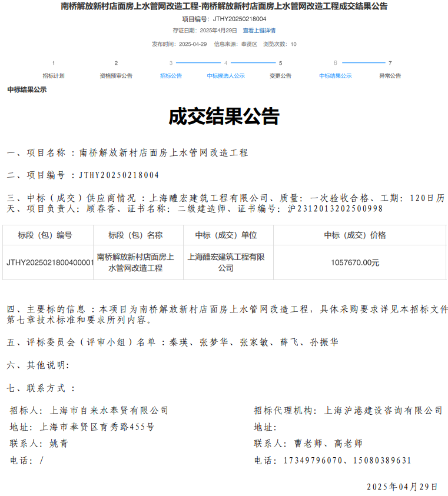The width and height of the screenshot is (448, 496).
Task: Click step number 7 marker
Action: tap(390, 63)
